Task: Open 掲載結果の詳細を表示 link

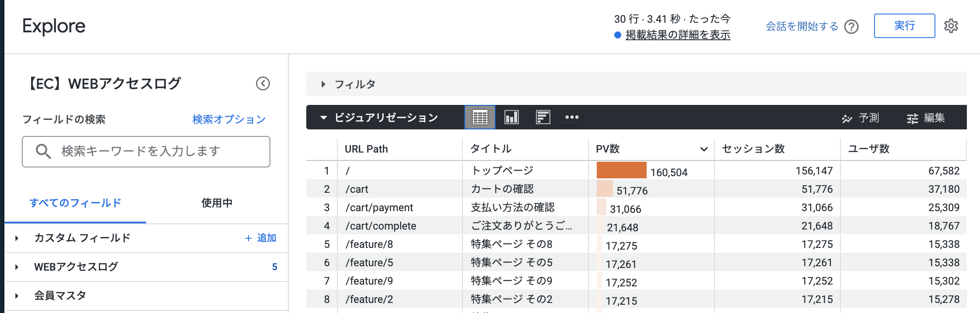Action: point(678,35)
